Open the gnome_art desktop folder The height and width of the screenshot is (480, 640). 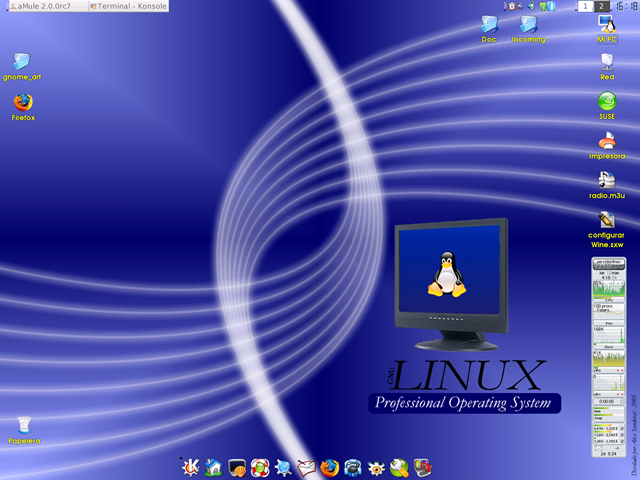click(x=22, y=67)
